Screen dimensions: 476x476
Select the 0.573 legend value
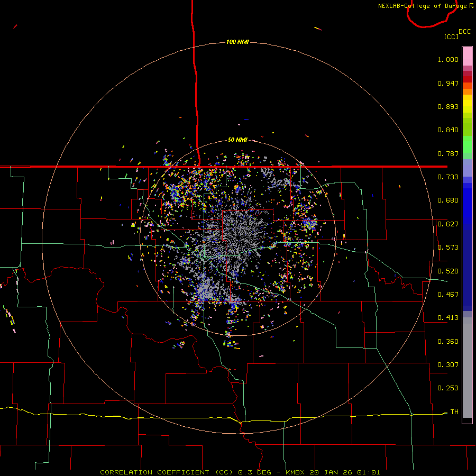pos(448,248)
